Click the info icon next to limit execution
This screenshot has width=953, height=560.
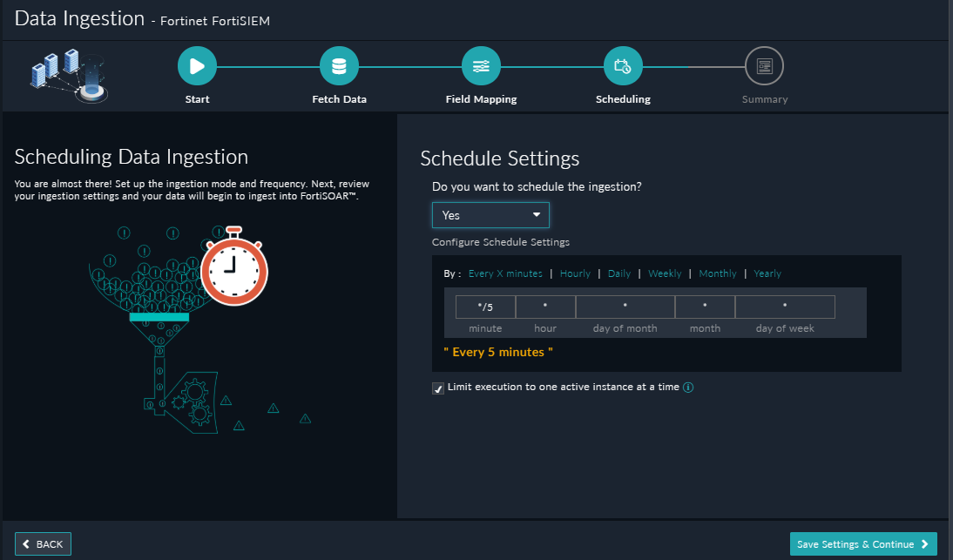pyautogui.click(x=688, y=387)
